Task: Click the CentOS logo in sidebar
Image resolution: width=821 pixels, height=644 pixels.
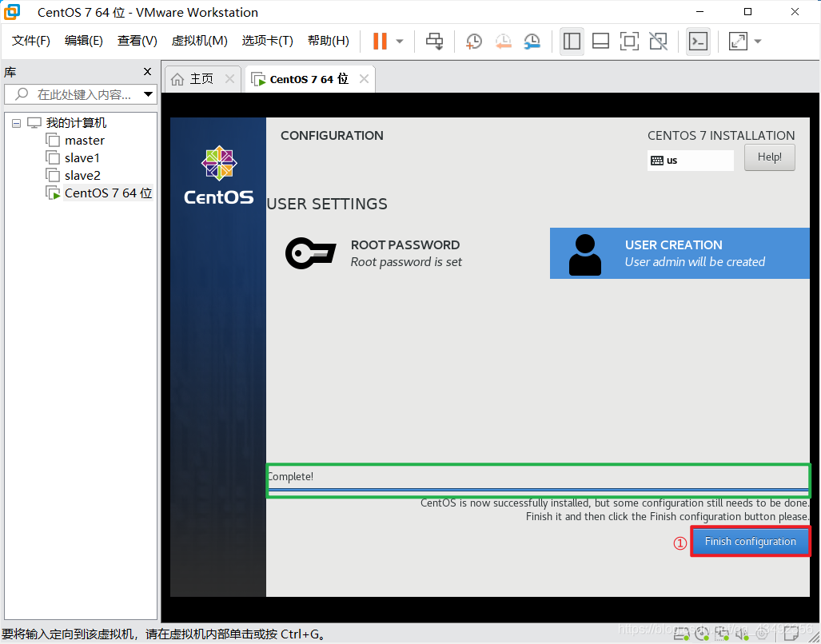Action: coord(219,176)
